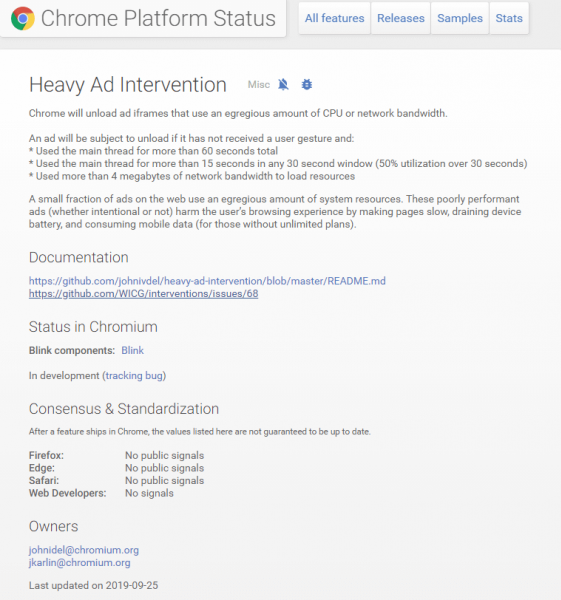Image resolution: width=561 pixels, height=600 pixels.
Task: Click the 'Chrome will unload ad iframes' sentence
Action: 238,113
